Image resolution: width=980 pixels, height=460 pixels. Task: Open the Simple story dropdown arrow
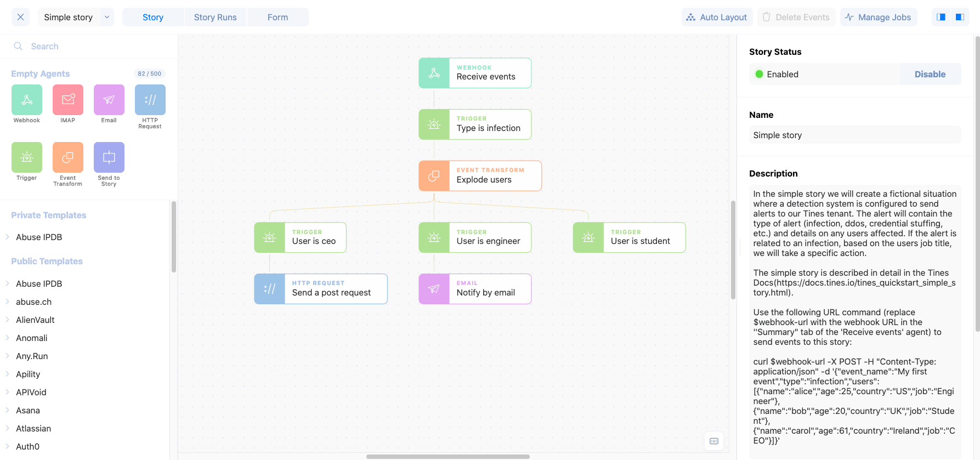tap(107, 17)
